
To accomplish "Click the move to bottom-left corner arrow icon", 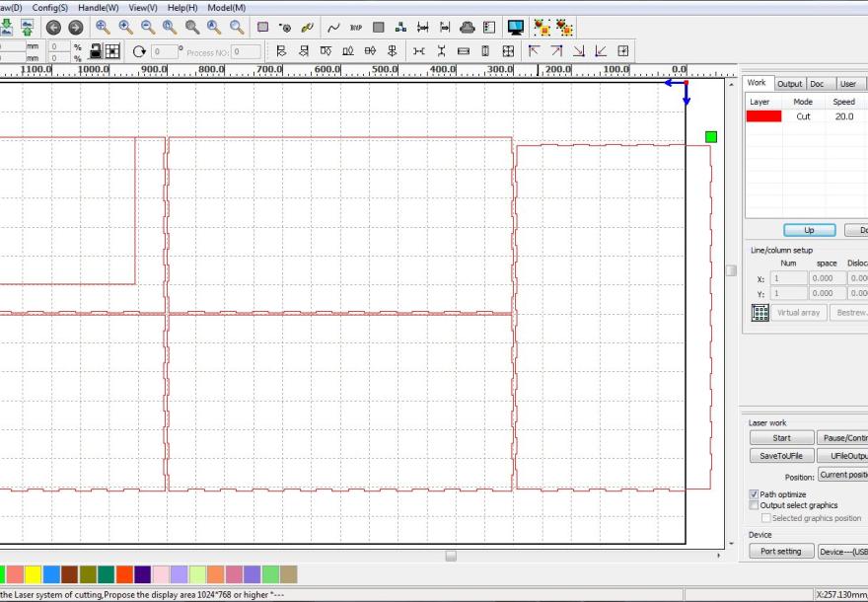I will [601, 51].
